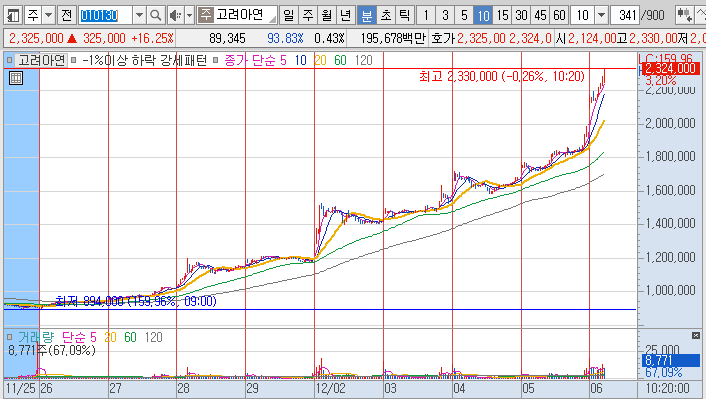Image resolution: width=706 pixels, height=399 pixels.
Task: Click the trading value 195,678백만
Action: (x=393, y=38)
